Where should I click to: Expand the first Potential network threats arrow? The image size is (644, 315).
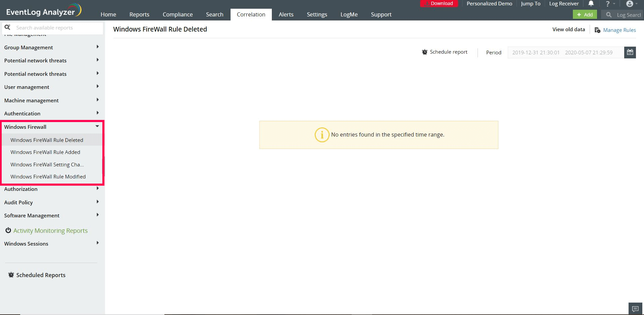[x=98, y=60]
